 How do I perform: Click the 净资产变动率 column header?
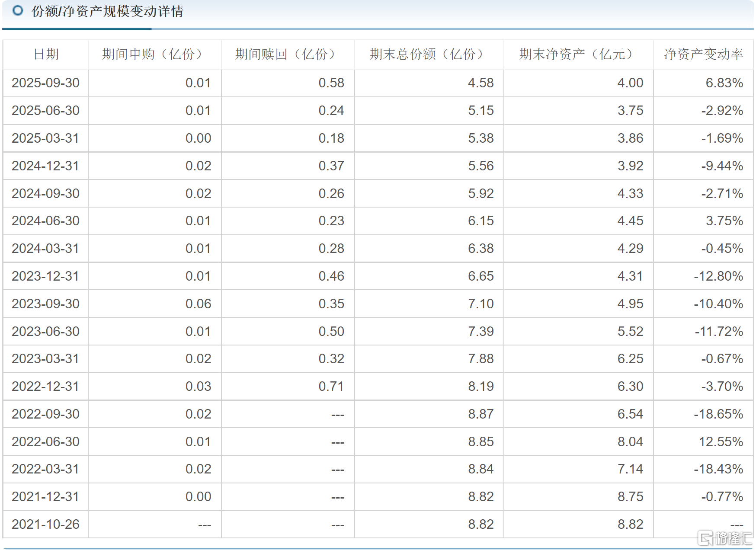point(701,54)
